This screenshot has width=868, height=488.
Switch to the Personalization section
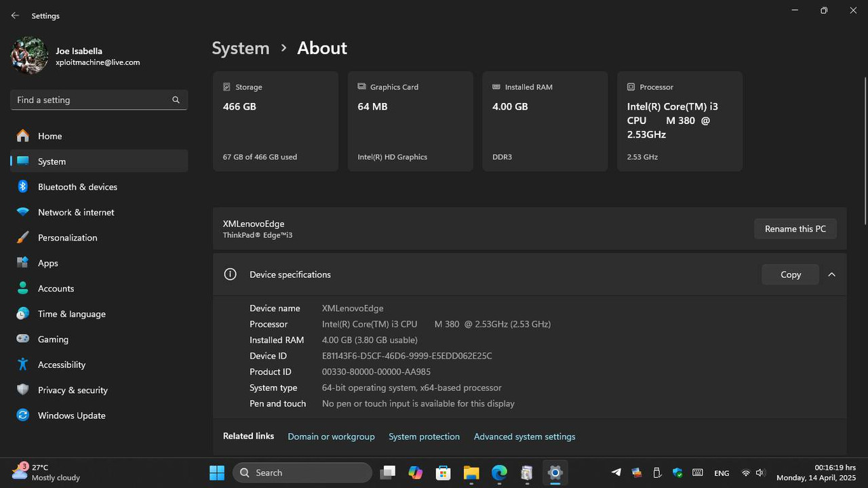tap(67, 237)
